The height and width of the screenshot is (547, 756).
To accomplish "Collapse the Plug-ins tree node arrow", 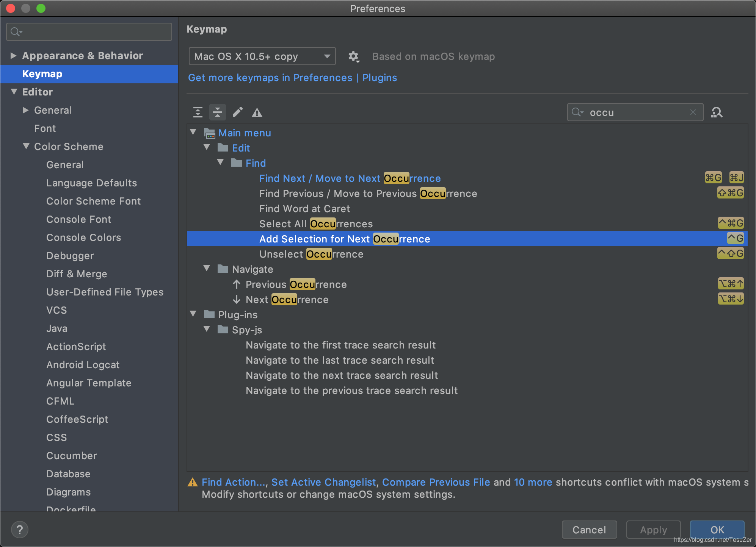I will [193, 314].
